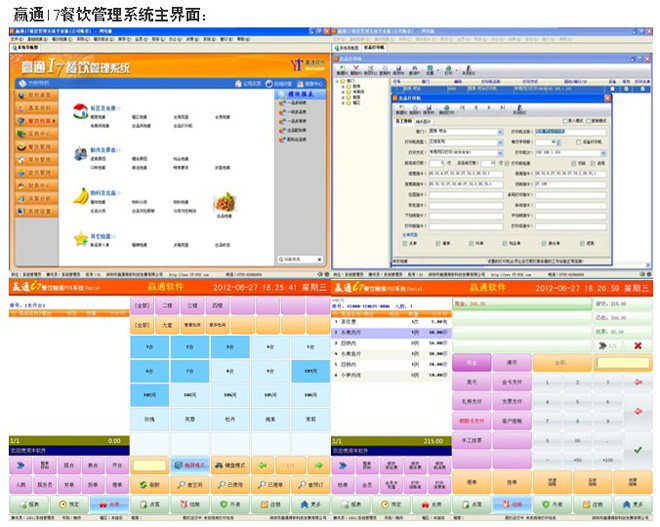
Task: Collapse the 部门 root node in the tree
Action: (338, 81)
